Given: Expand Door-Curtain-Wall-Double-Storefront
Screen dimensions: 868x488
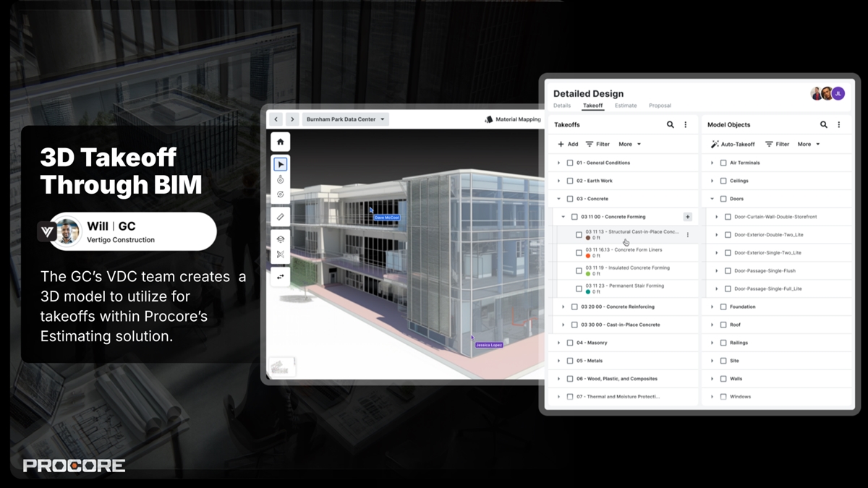Looking at the screenshot, I should point(717,217).
